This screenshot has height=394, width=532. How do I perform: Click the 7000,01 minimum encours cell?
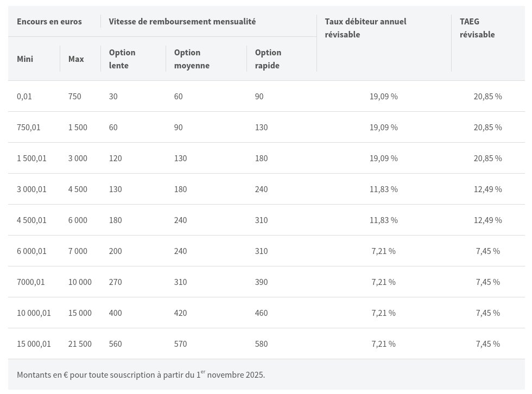[x=31, y=282]
